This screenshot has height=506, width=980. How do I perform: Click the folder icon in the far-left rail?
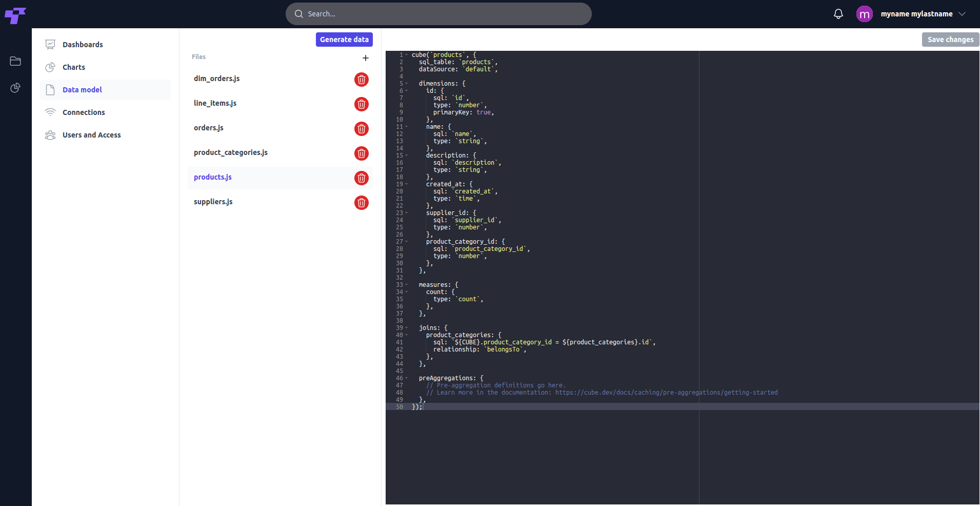coord(15,61)
